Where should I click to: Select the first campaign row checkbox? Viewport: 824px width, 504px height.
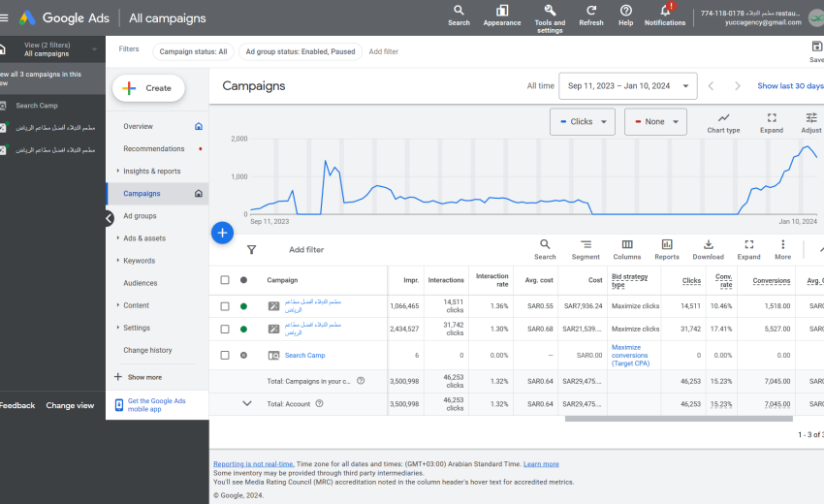click(x=225, y=306)
